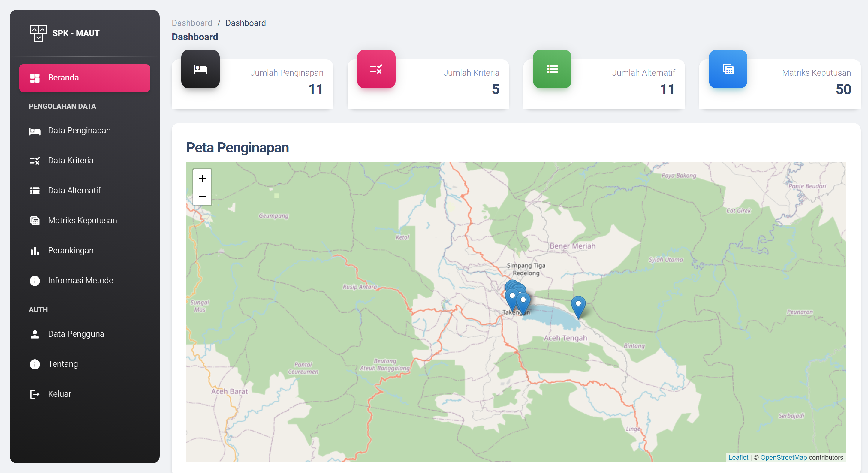
Task: Click the blue Matriks Keputusan card icon
Action: [x=728, y=69]
